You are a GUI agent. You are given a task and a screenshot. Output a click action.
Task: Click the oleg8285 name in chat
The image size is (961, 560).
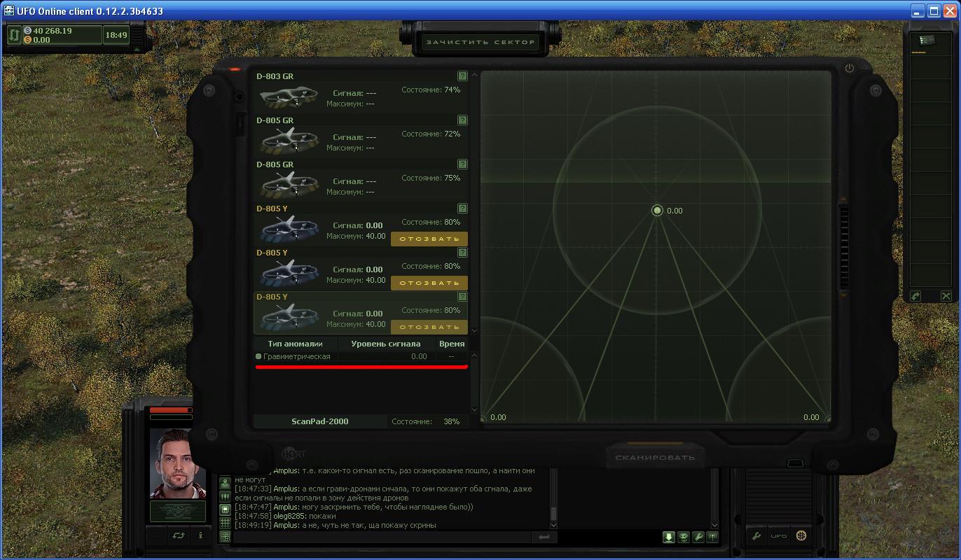[x=289, y=516]
